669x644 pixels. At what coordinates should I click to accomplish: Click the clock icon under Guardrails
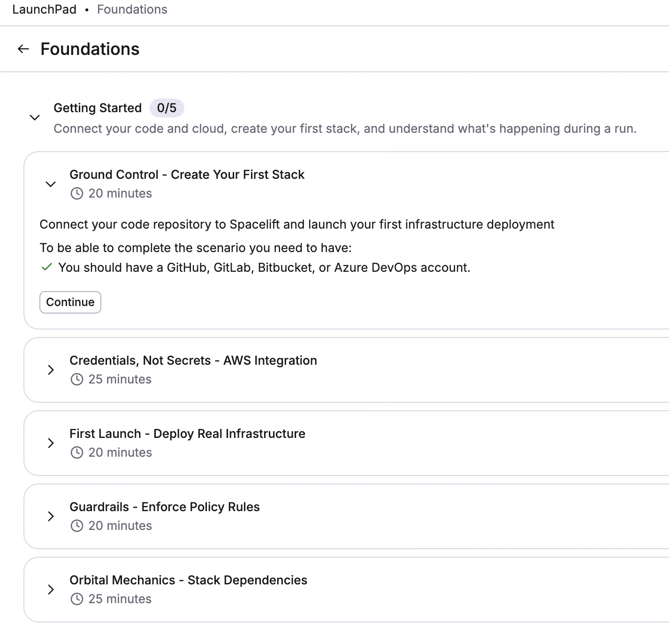[x=76, y=526]
